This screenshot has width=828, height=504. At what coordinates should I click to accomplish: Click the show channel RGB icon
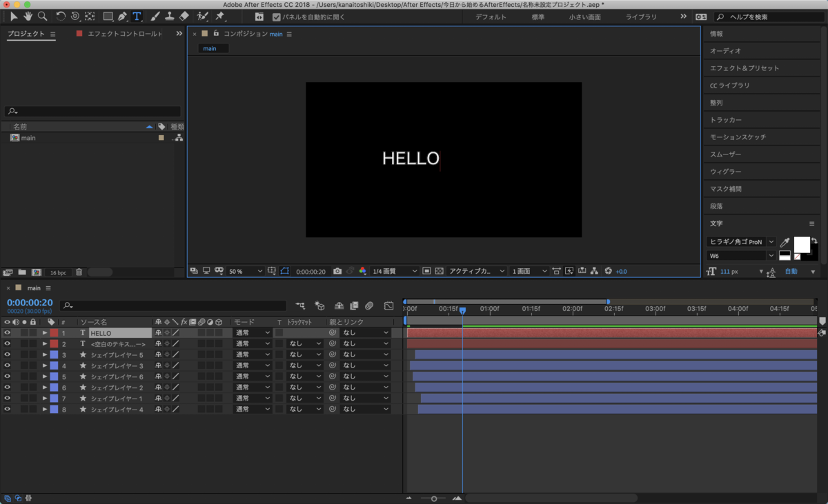pos(363,272)
